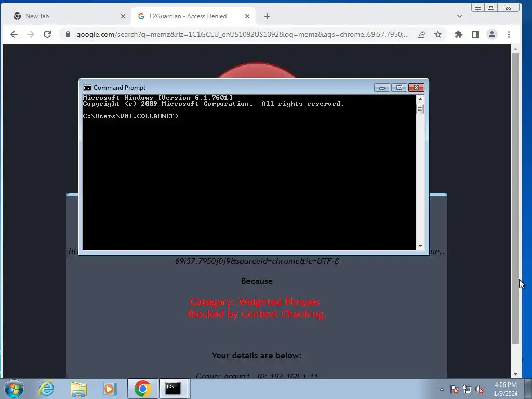Screen dimensions: 532x399
Task: Switch to Chrome via its taskbar icon
Action: pyautogui.click(x=142, y=389)
